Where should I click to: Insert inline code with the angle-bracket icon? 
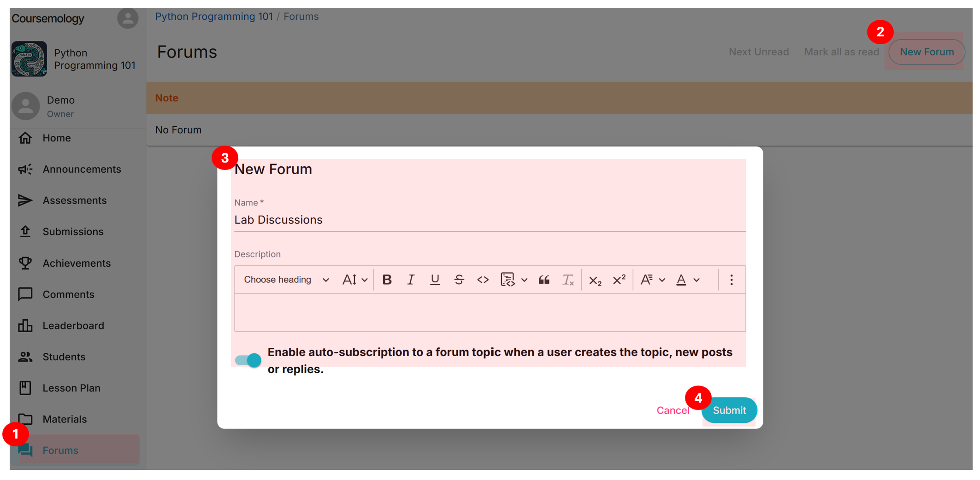point(483,280)
